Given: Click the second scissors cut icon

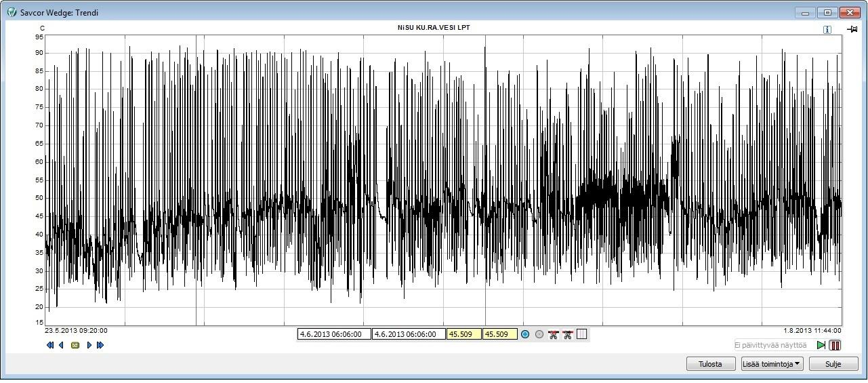Looking at the screenshot, I should pyautogui.click(x=568, y=334).
